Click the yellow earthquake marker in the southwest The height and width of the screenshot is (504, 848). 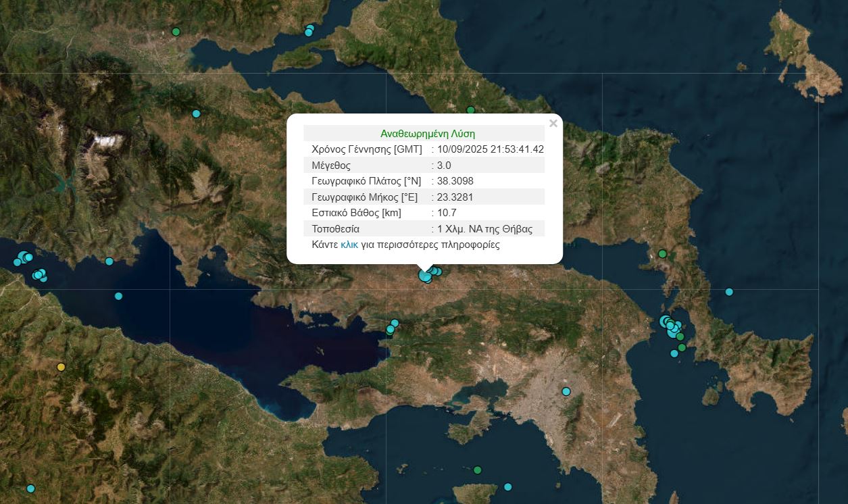tap(61, 367)
